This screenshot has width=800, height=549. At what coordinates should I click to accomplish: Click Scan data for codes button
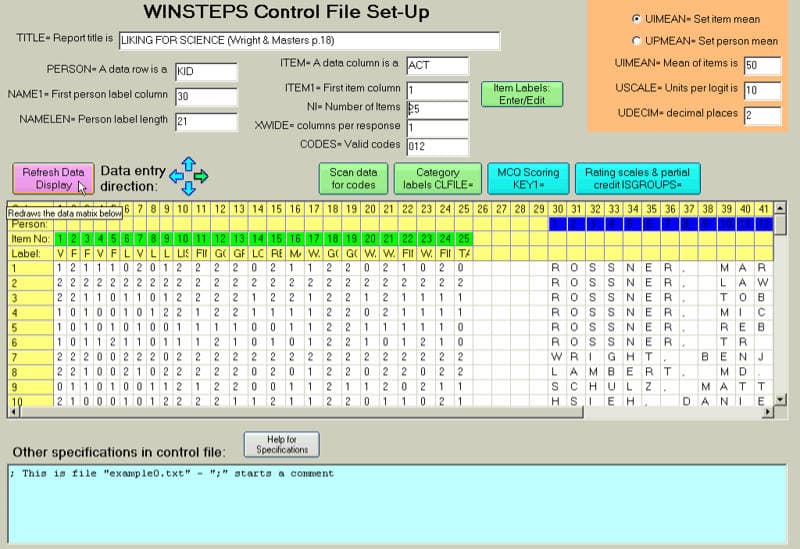click(353, 179)
